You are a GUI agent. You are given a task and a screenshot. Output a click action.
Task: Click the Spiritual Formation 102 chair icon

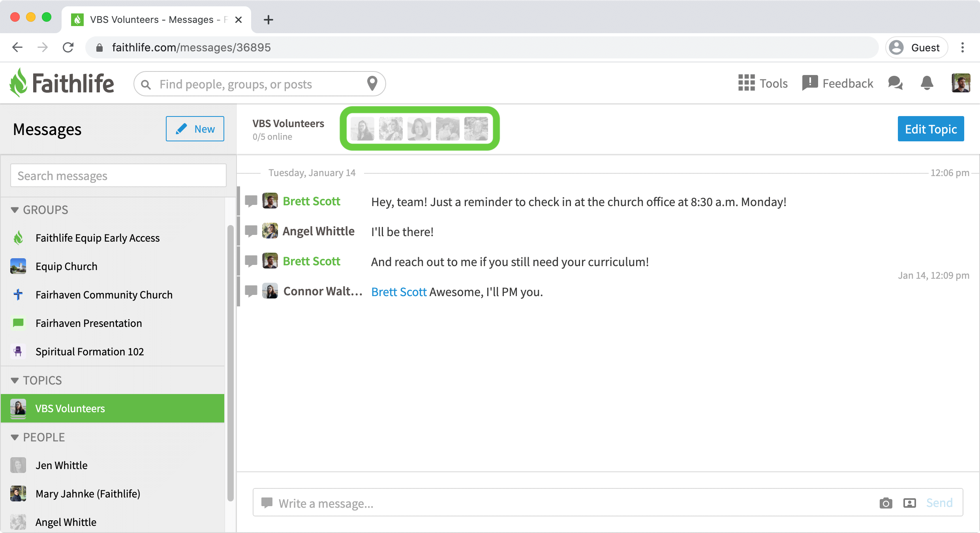click(x=18, y=352)
